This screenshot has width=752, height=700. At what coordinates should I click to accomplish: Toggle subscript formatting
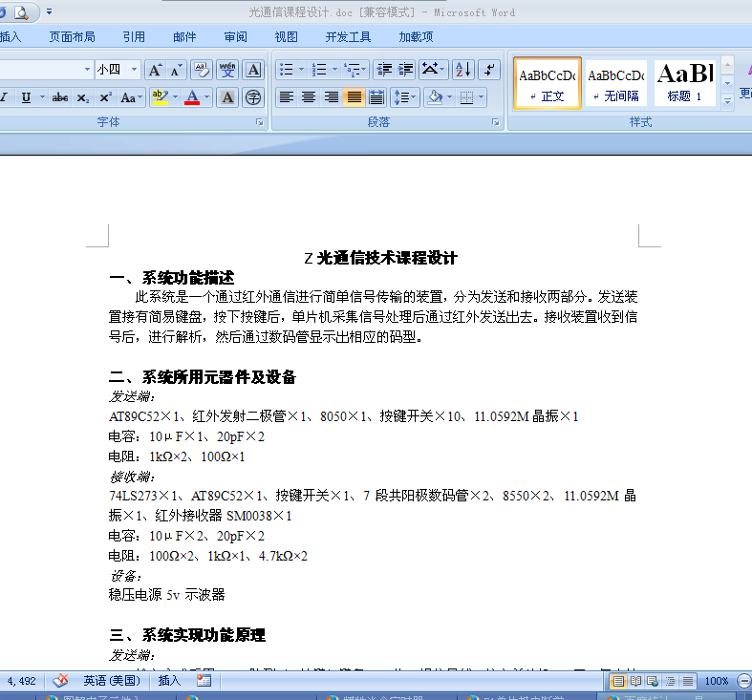pos(82,97)
